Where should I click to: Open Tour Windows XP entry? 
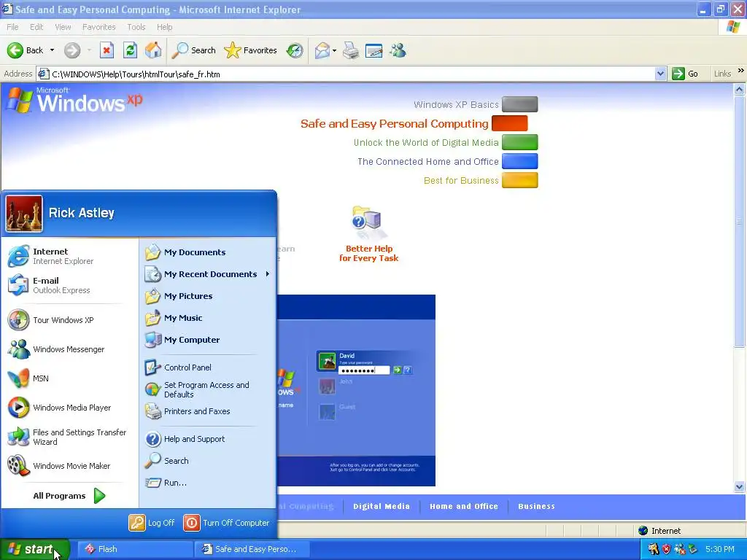tap(69, 320)
